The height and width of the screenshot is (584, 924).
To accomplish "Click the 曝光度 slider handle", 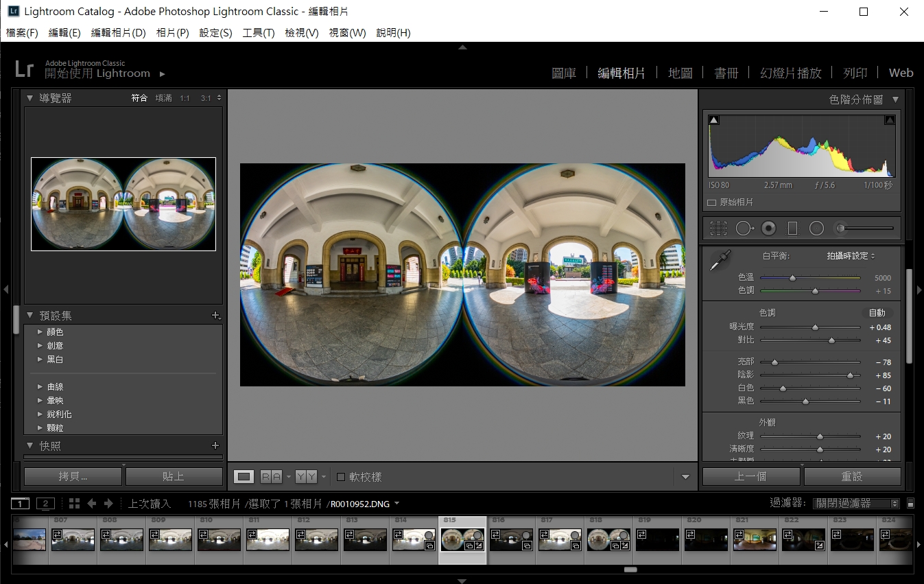I will tap(815, 327).
